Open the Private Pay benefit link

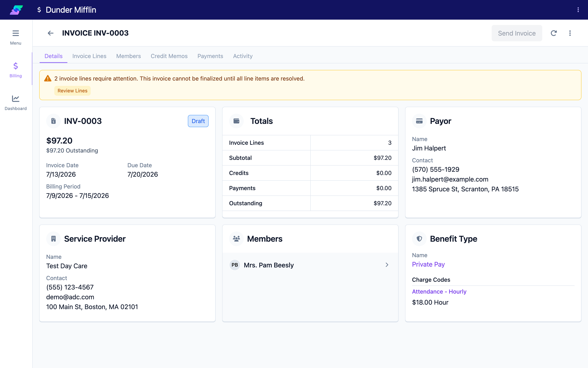428,264
